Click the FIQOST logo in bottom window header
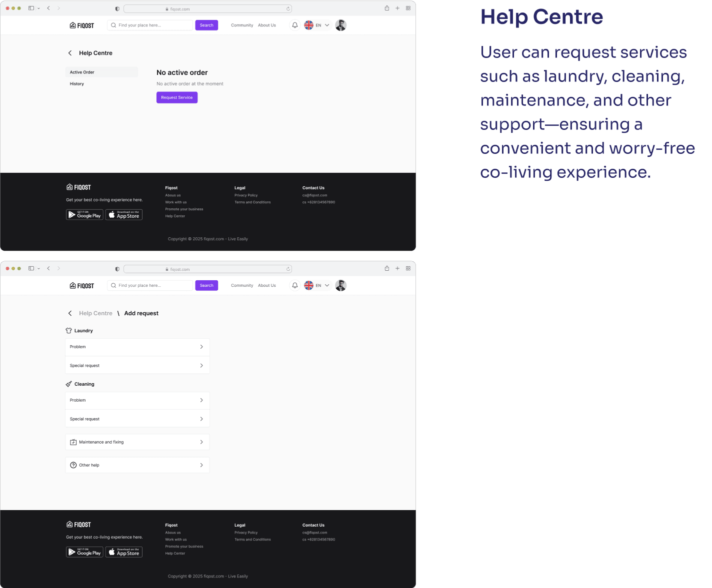Image resolution: width=712 pixels, height=588 pixels. click(82, 286)
